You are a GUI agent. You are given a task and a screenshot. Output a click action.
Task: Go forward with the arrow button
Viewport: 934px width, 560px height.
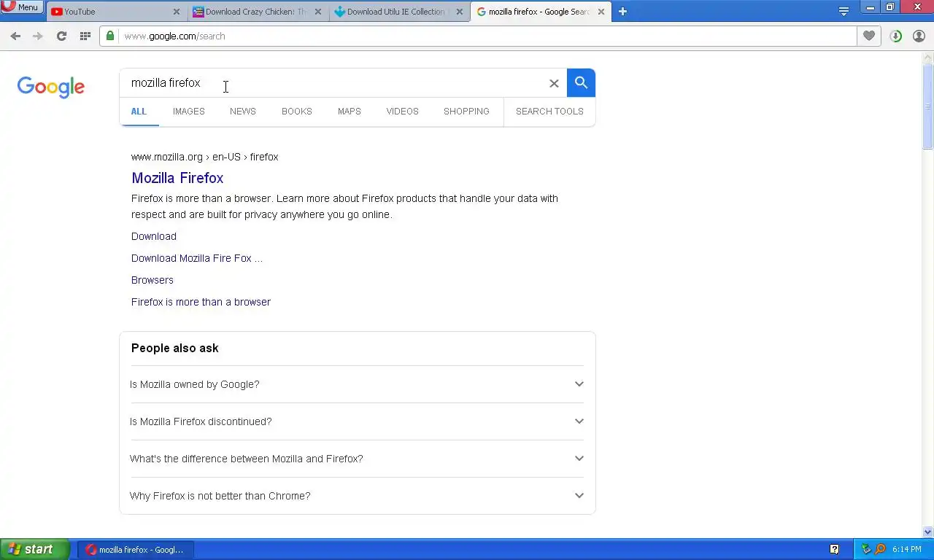(x=38, y=36)
